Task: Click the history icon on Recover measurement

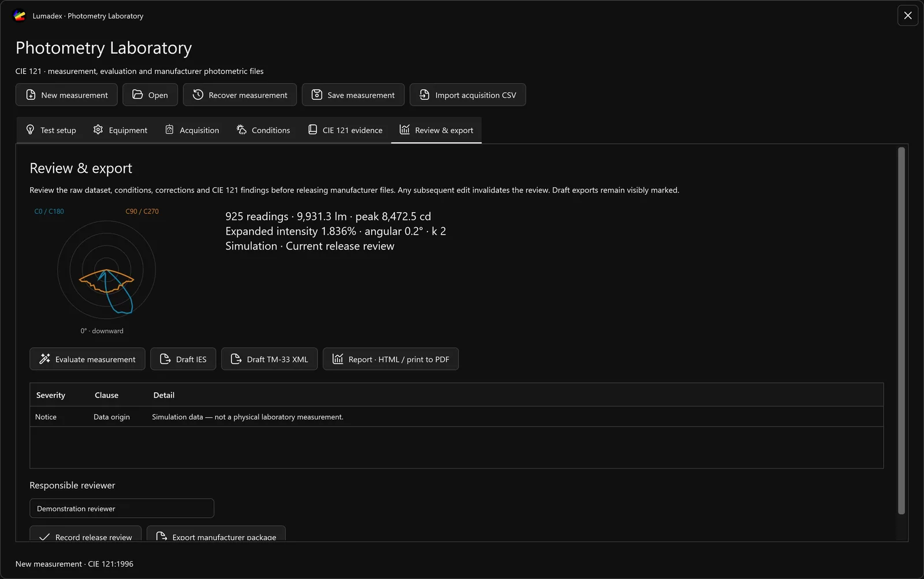Action: (x=198, y=95)
